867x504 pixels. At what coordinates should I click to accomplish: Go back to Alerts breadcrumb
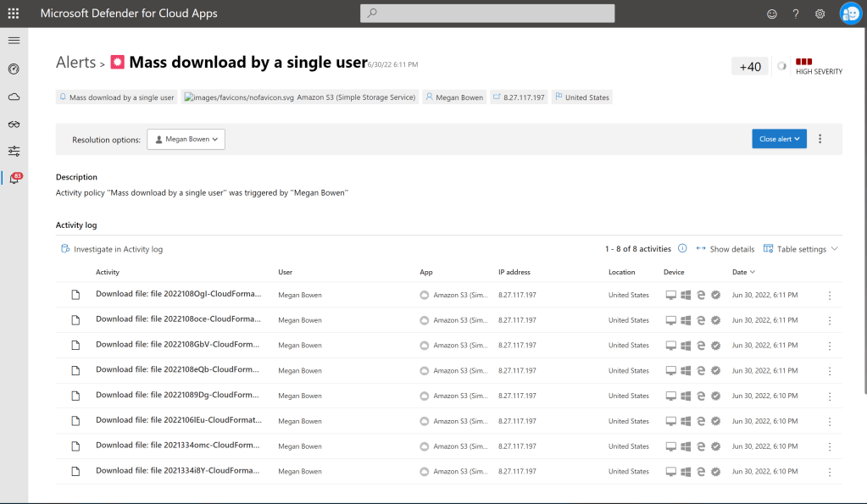tap(75, 63)
